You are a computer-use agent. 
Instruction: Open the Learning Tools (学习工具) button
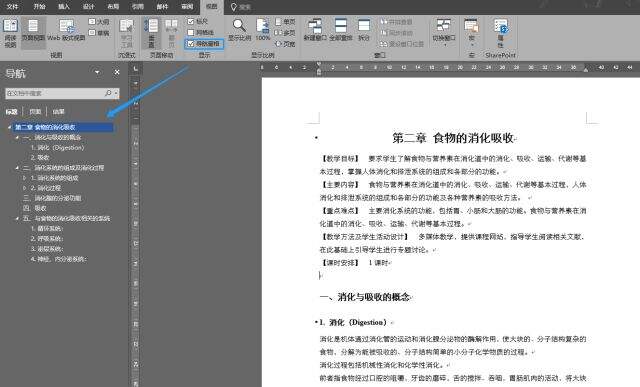pyautogui.click(x=127, y=33)
